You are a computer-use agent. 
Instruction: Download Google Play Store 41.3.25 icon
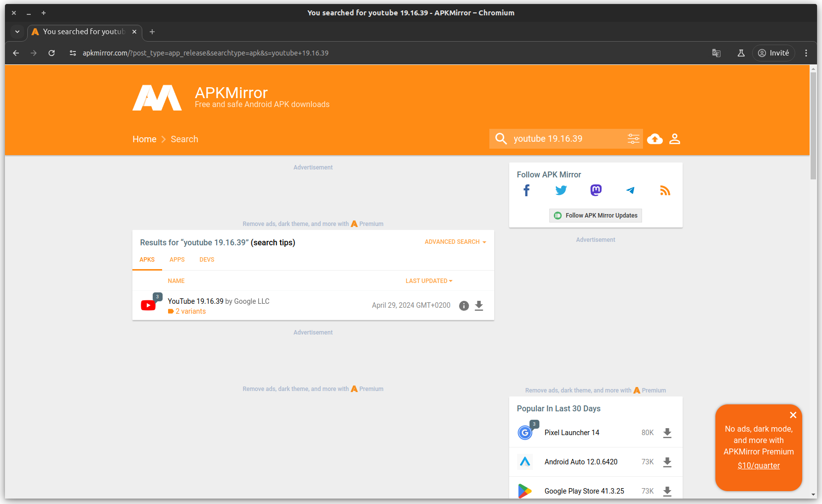[667, 491]
